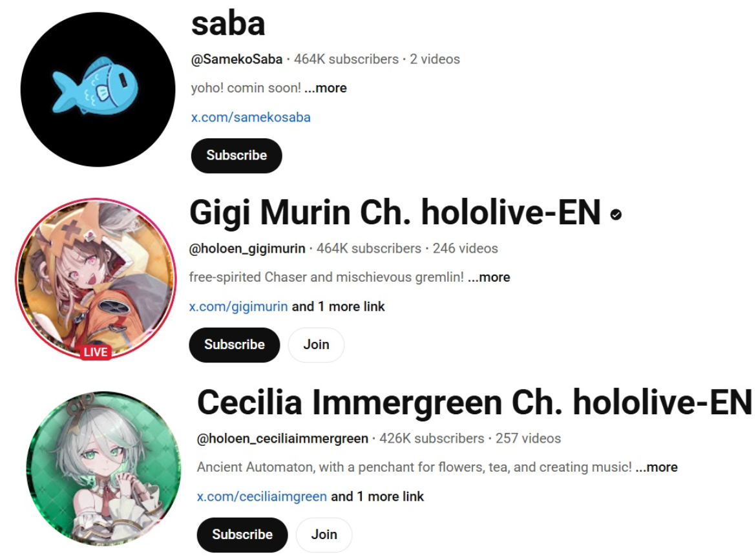Open the x.com/samekosaba link

251,117
